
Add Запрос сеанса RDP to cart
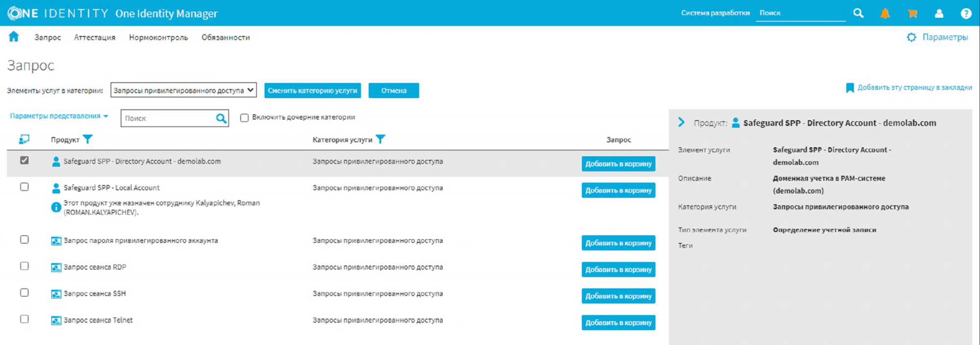(618, 270)
